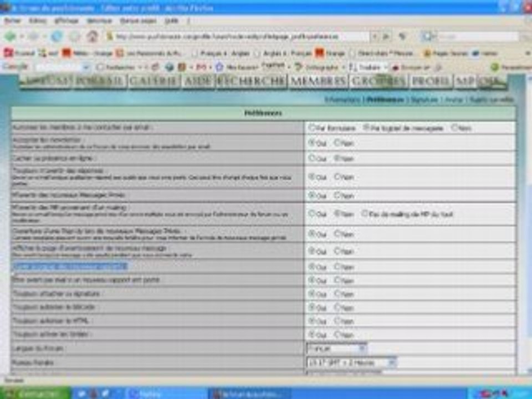Open the Historique menu

point(99,21)
